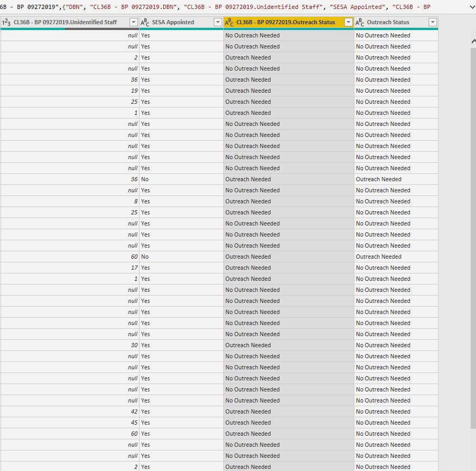This screenshot has height=471, width=476.
Task: Select the cell with value 19
Action: pyautogui.click(x=70, y=91)
